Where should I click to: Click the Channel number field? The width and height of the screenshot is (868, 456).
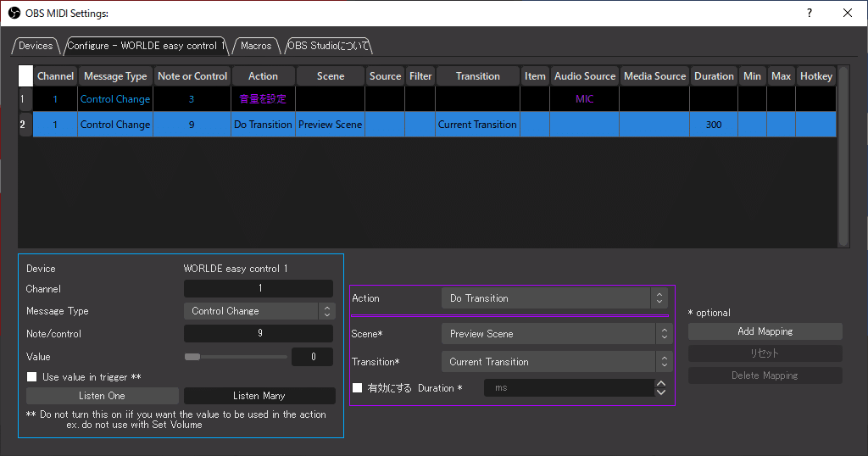point(259,288)
